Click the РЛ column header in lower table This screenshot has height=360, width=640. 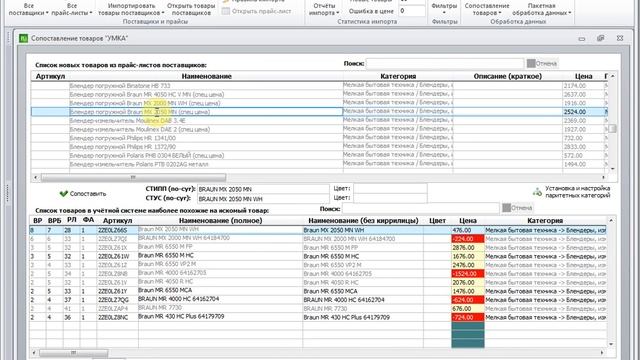tap(71, 220)
